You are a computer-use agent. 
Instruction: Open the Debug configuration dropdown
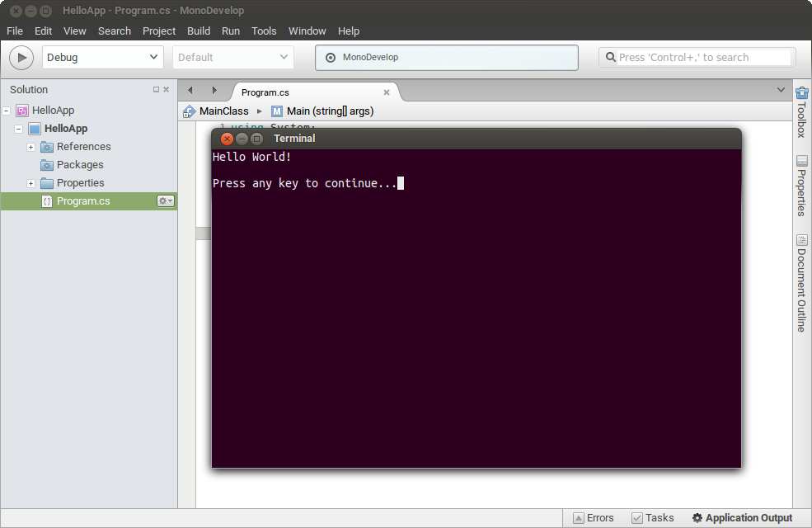click(102, 57)
